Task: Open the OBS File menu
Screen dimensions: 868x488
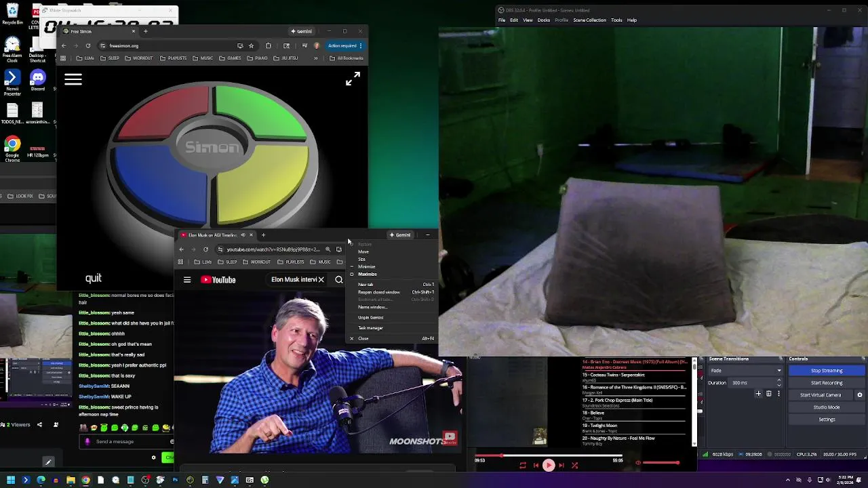Action: click(502, 20)
